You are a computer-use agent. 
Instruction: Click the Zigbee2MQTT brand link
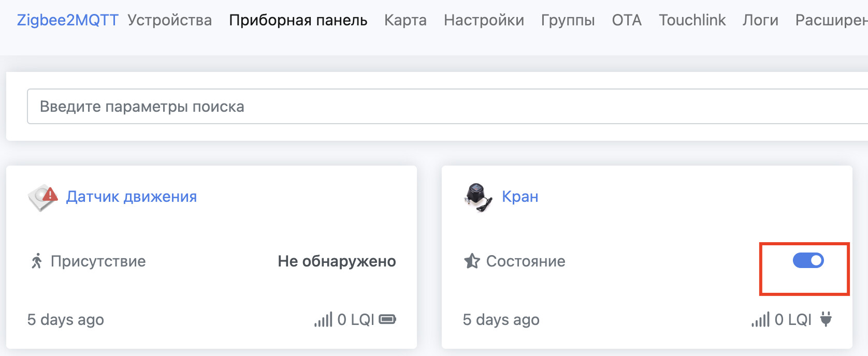[68, 20]
